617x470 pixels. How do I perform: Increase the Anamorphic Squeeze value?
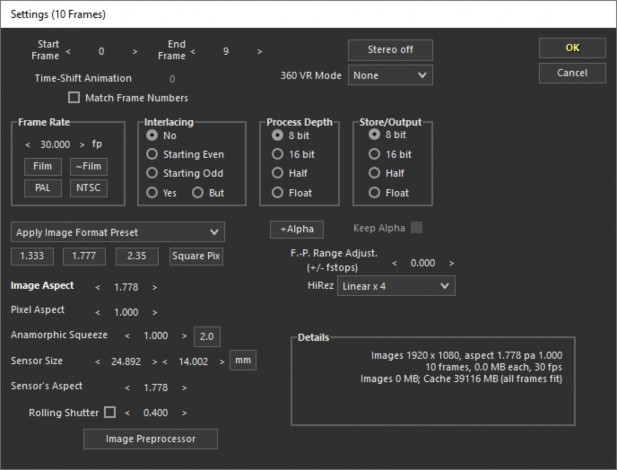[184, 336]
